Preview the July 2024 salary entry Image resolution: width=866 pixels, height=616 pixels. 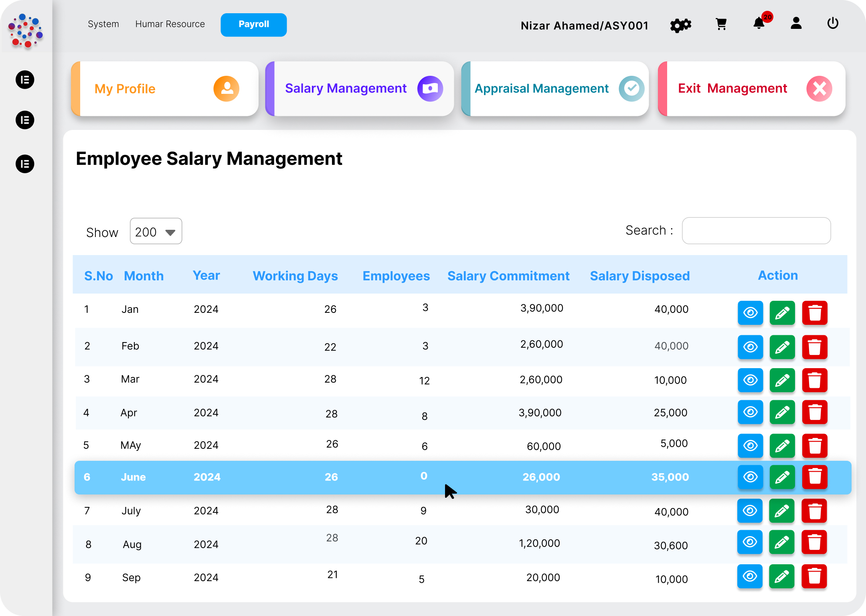(x=750, y=511)
